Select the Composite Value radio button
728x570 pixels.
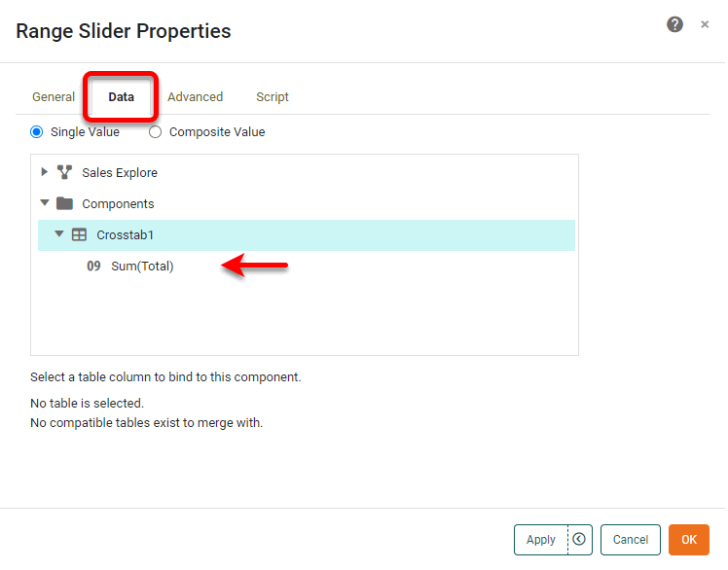[x=156, y=131]
